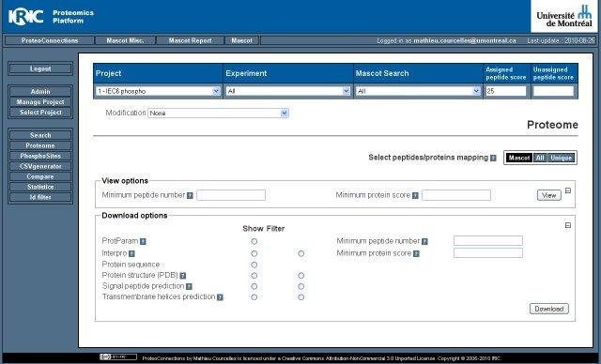This screenshot has width=601, height=364.
Task: Open ProtParam help icon
Action: click(143, 241)
